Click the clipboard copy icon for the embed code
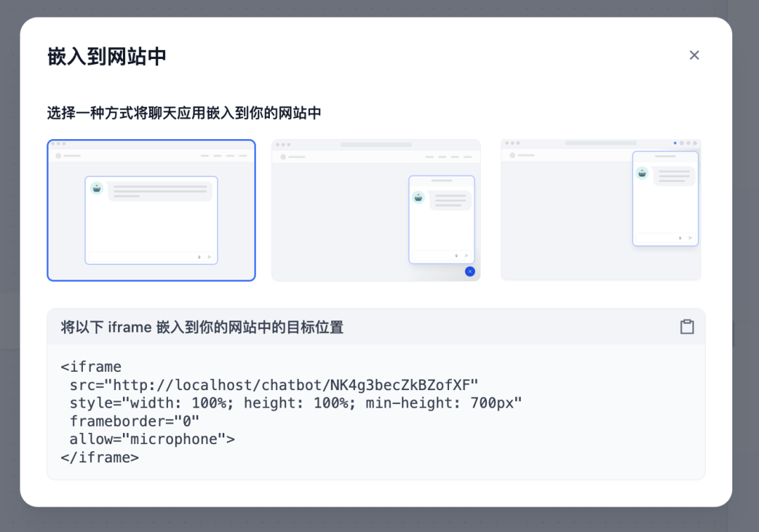This screenshot has width=759, height=532. coord(687,326)
